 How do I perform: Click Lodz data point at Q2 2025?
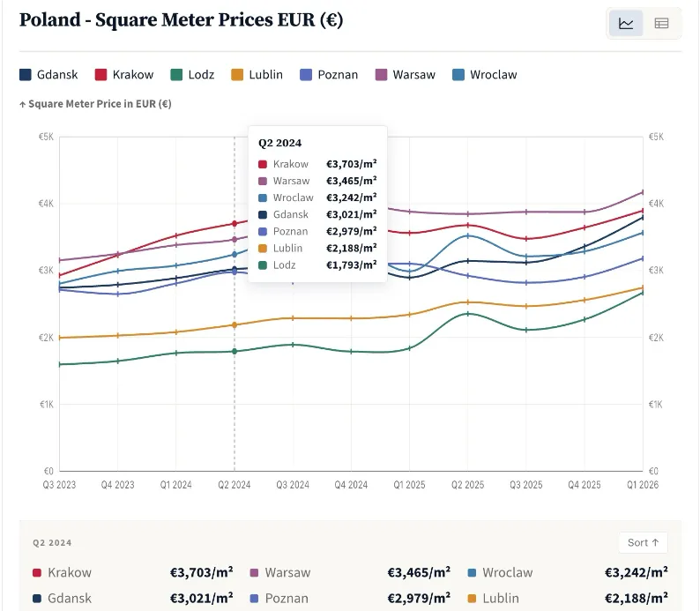click(467, 314)
